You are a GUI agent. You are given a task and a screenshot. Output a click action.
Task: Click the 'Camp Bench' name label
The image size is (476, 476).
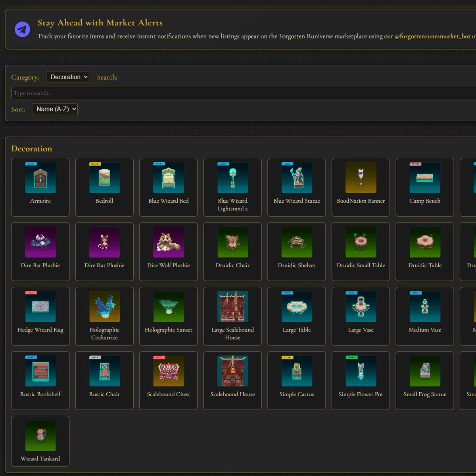(425, 201)
